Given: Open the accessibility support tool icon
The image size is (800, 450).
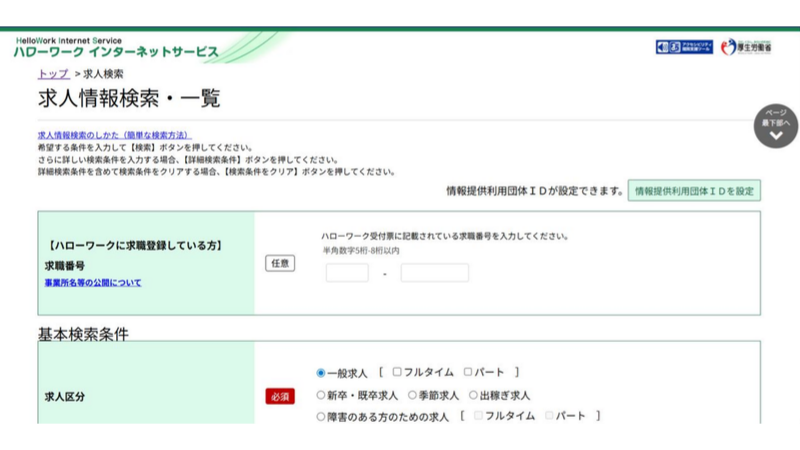Looking at the screenshot, I should tap(684, 47).
